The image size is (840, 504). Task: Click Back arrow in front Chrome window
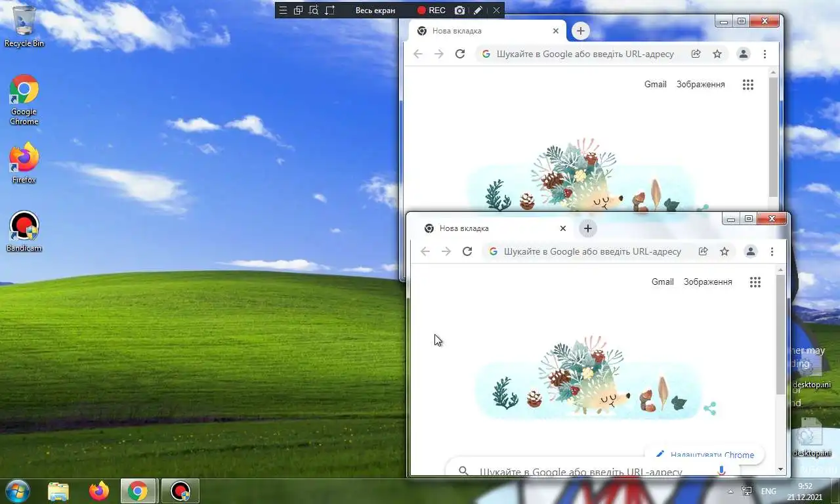(x=425, y=251)
